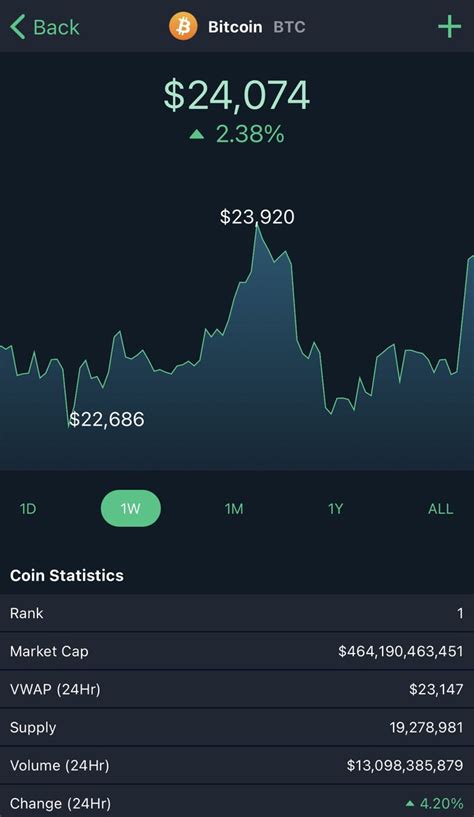Select the 1W time range

coord(131,508)
